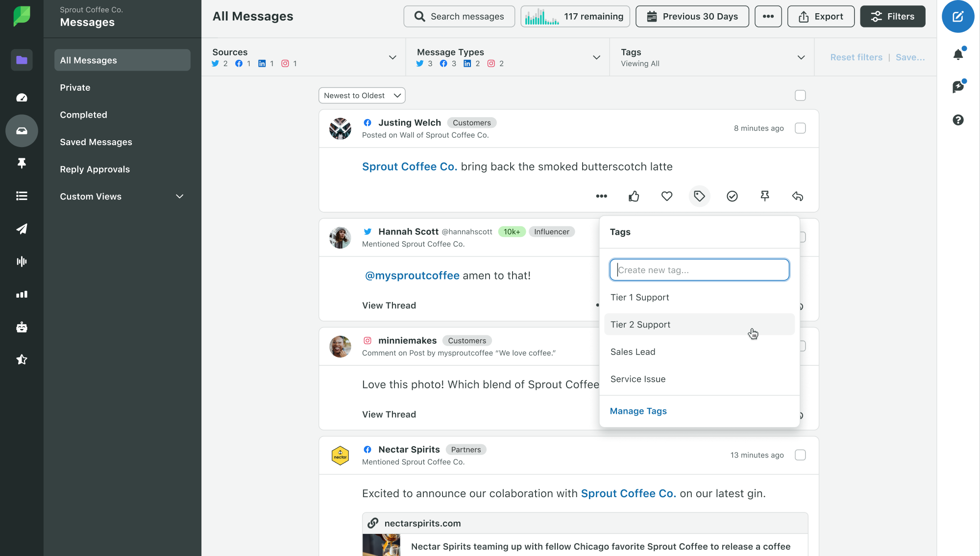Open minniemakes profile avatar
The height and width of the screenshot is (556, 980).
pyautogui.click(x=340, y=346)
